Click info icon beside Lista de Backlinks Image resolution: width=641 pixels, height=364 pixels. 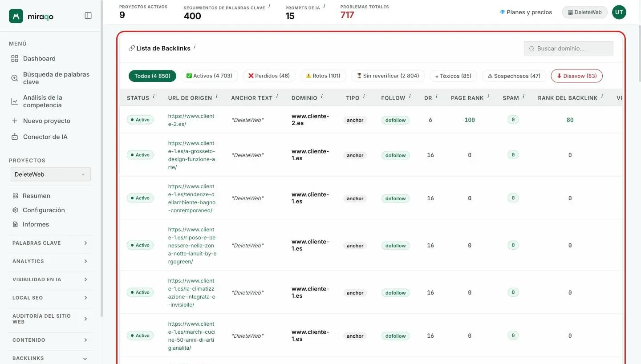coord(195,47)
